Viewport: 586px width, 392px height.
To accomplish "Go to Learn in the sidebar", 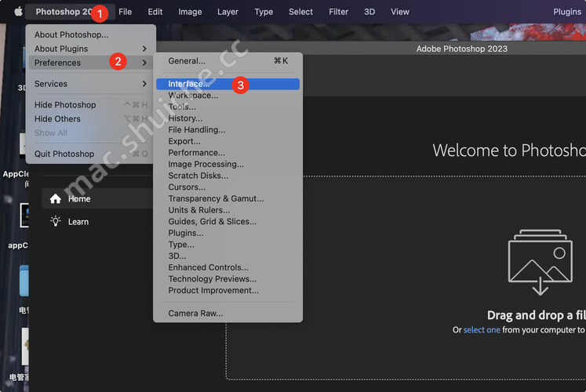I will 78,222.
